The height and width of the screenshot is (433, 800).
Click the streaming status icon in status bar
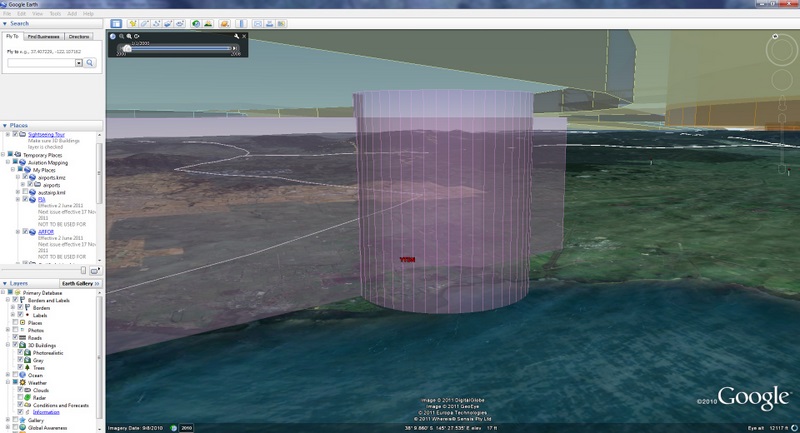pos(794,428)
